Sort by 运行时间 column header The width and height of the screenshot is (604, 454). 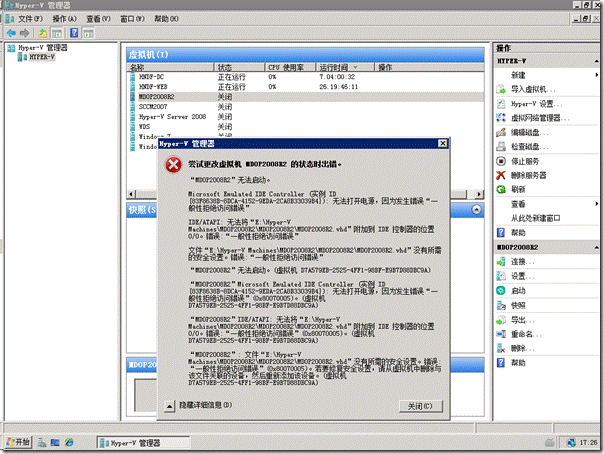(x=344, y=67)
